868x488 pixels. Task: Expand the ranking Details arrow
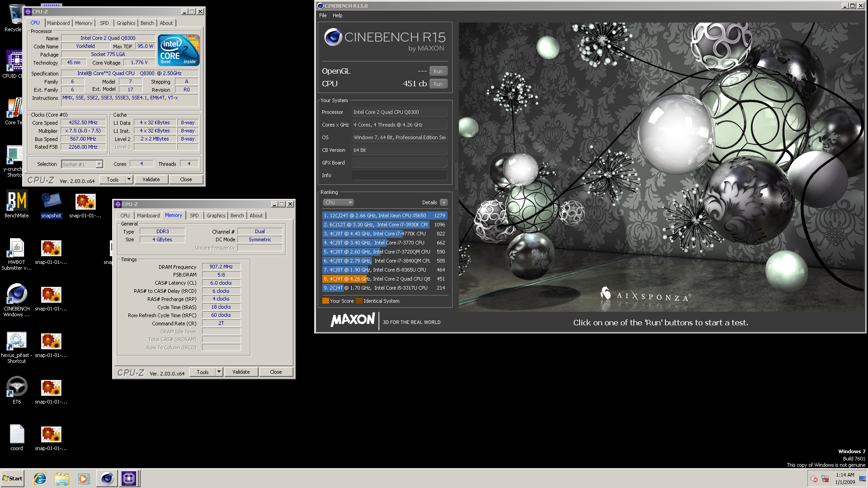click(444, 202)
